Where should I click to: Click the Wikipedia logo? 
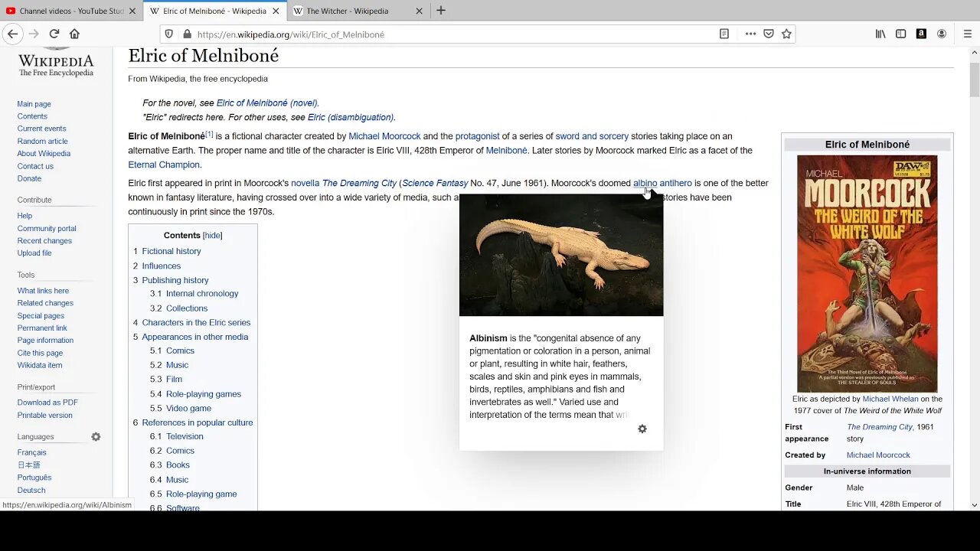[x=56, y=63]
